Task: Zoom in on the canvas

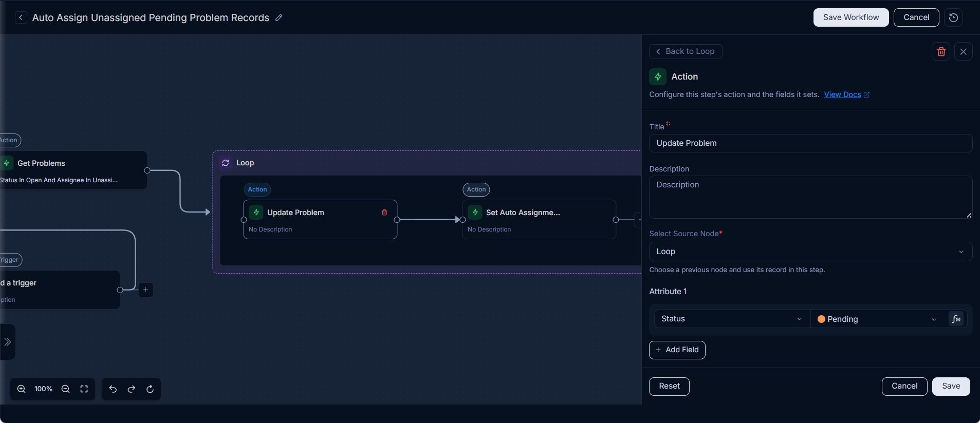Action: pyautogui.click(x=22, y=389)
